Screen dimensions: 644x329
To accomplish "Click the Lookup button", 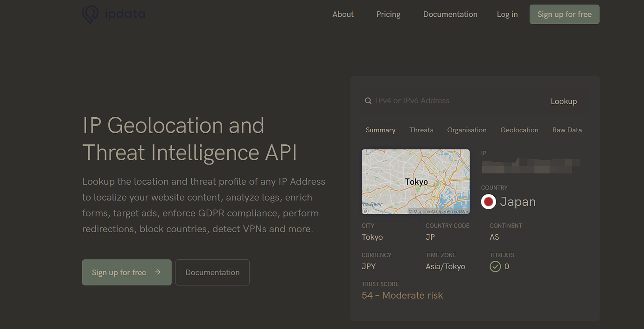I will 564,101.
